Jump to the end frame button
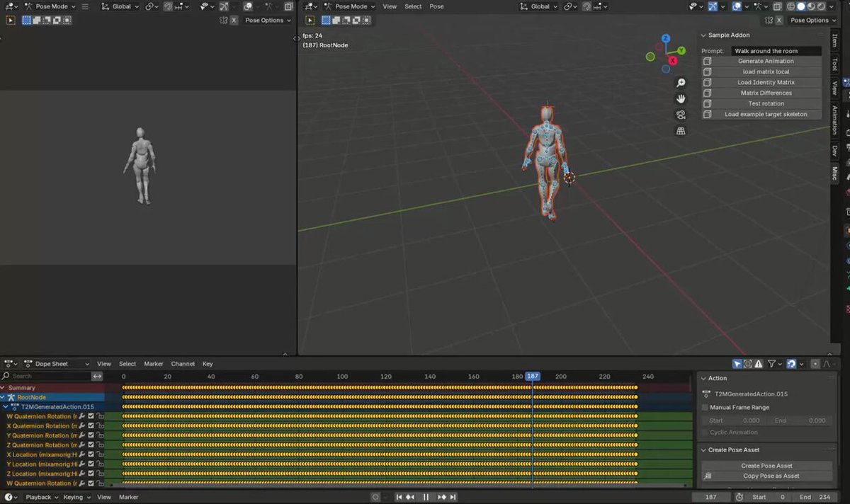The image size is (850, 504). tap(453, 497)
